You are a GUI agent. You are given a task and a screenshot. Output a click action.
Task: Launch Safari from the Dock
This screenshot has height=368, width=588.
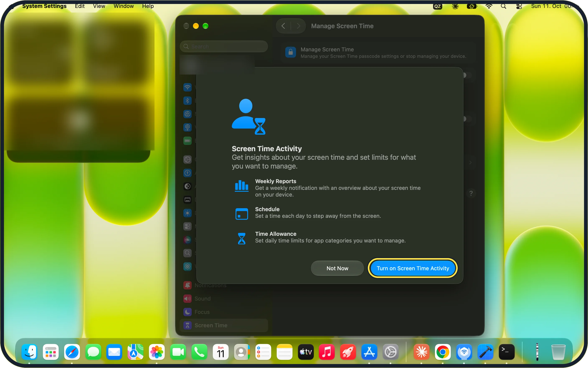(x=72, y=352)
